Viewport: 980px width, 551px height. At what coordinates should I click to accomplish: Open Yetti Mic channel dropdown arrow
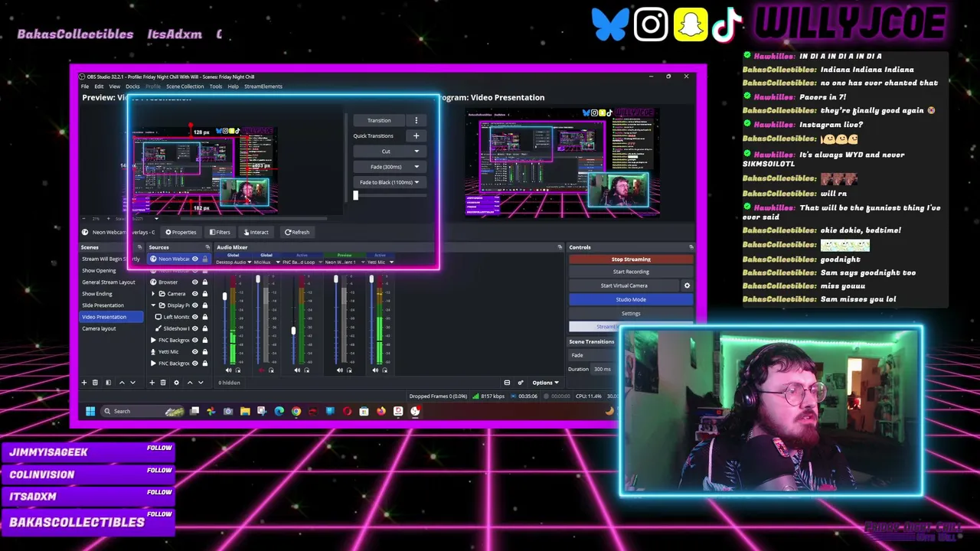coord(391,262)
